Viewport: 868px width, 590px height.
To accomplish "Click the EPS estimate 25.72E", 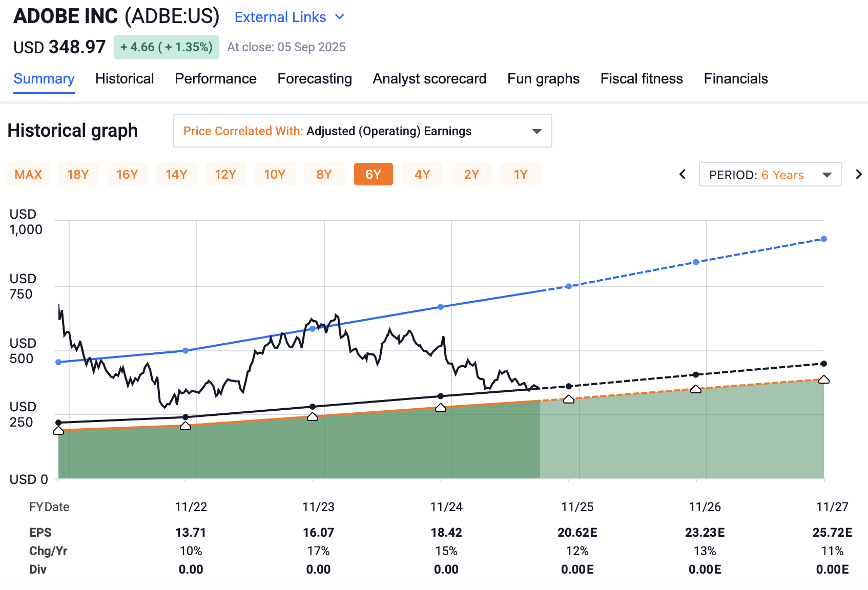I will (x=833, y=533).
